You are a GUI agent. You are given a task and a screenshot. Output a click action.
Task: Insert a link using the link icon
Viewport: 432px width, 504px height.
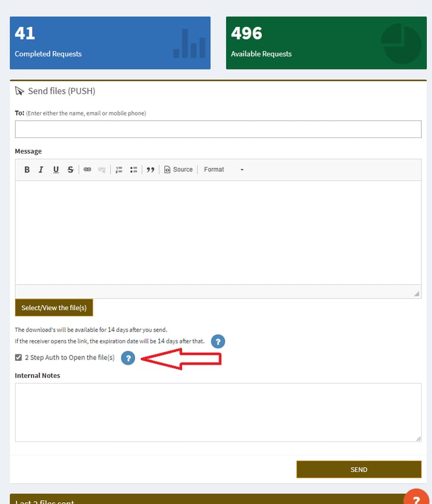87,169
